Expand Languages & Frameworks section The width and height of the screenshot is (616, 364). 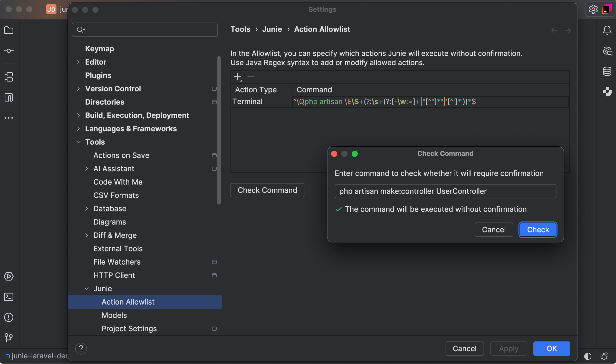79,129
